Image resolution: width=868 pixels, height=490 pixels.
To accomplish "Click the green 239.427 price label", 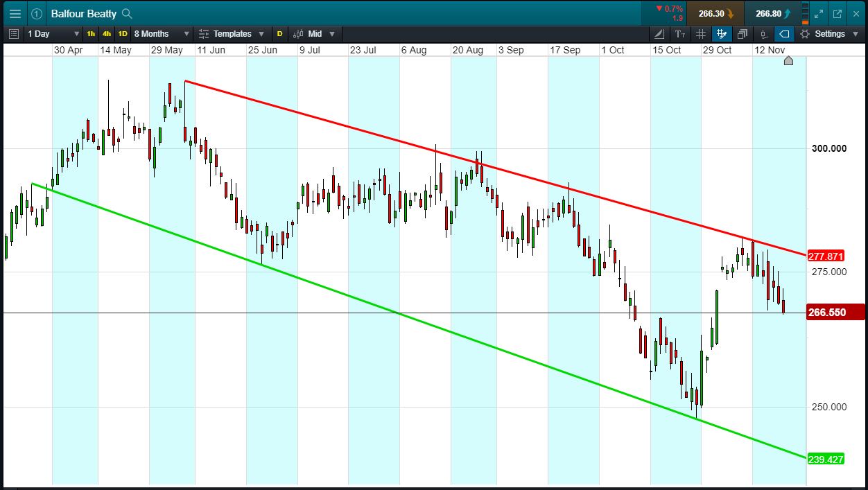I will click(826, 459).
